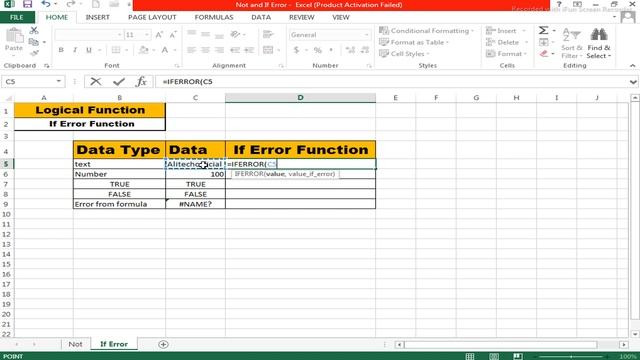Viewport: 640px width, 360px height.
Task: Open Format as Table menu
Action: point(414,42)
